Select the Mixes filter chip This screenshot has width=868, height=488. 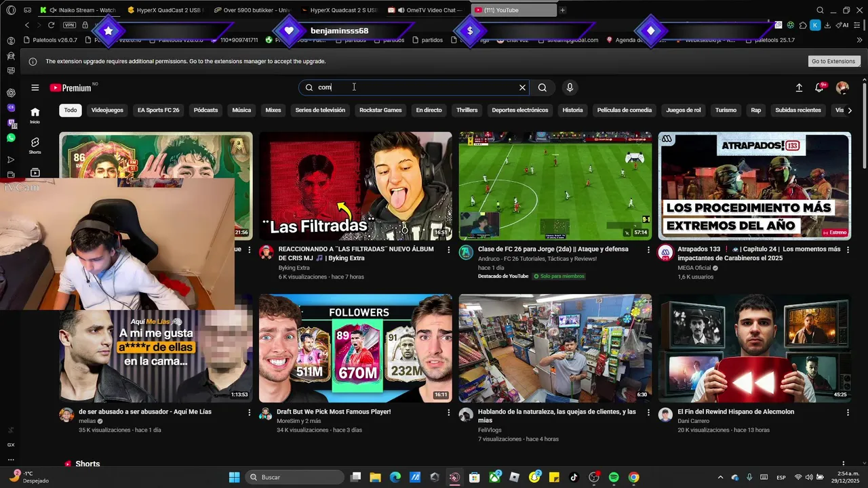273,110
